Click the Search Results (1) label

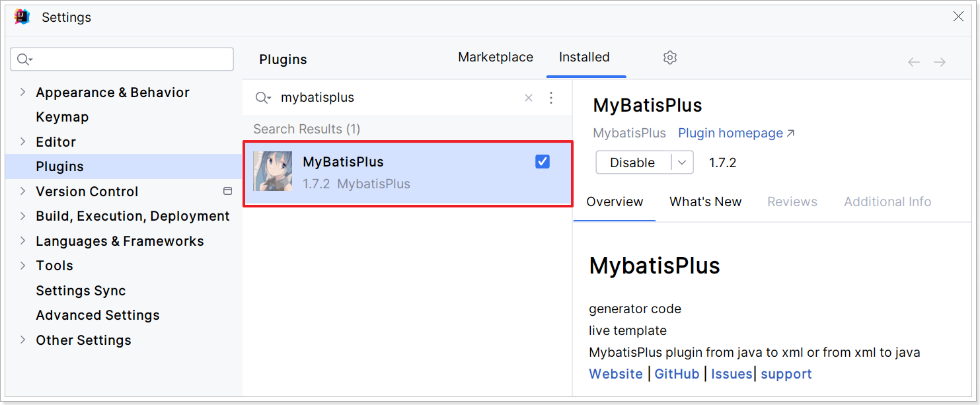point(307,129)
